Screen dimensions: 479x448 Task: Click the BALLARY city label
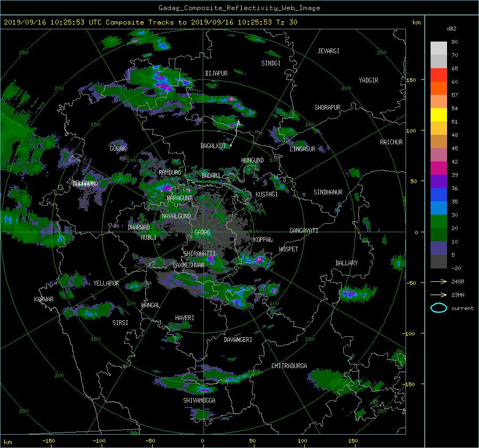click(346, 263)
